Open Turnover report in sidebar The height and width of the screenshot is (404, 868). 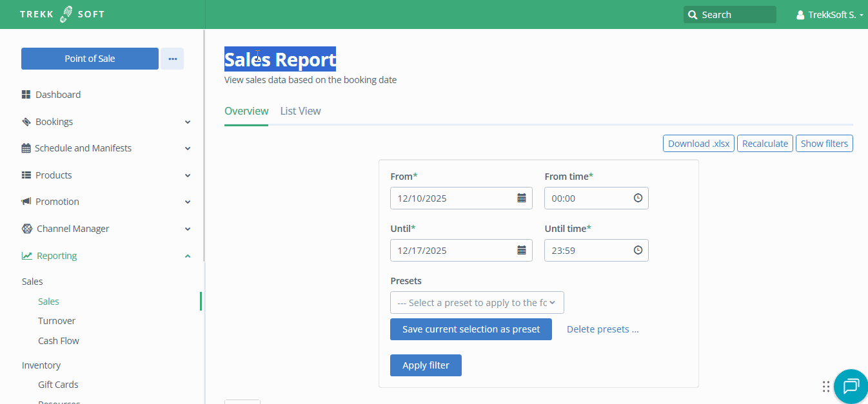pos(57,321)
